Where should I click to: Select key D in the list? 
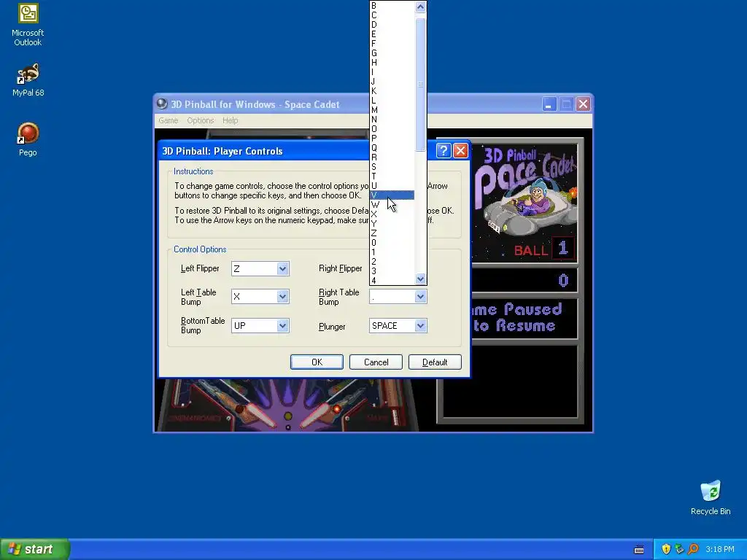pos(392,25)
